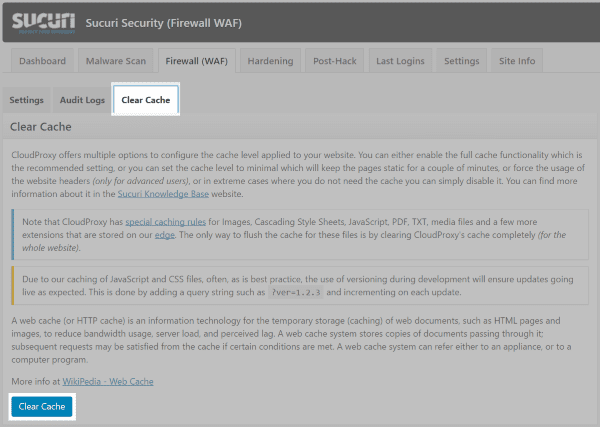Open the firewall Settings sub-tab
The image size is (600, 427).
click(x=26, y=100)
